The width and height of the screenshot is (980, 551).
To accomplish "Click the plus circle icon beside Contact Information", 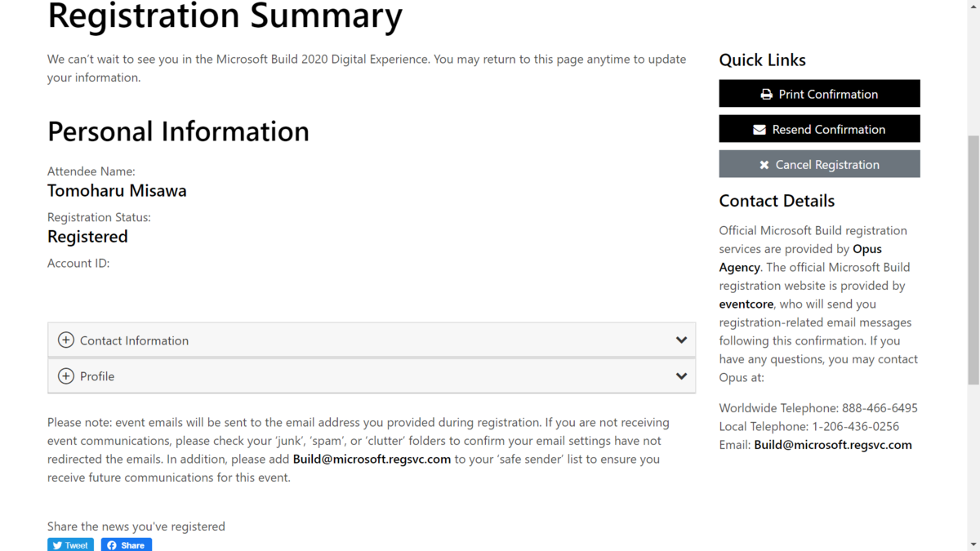I will 66,340.
